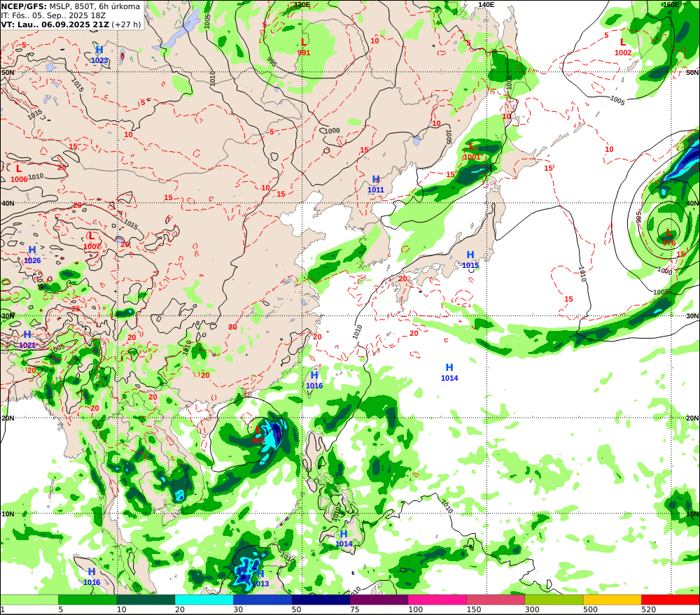Screen dimensions: 700x615
Task: Click the high pressure label H 1015 over Japan
Action: point(470,260)
